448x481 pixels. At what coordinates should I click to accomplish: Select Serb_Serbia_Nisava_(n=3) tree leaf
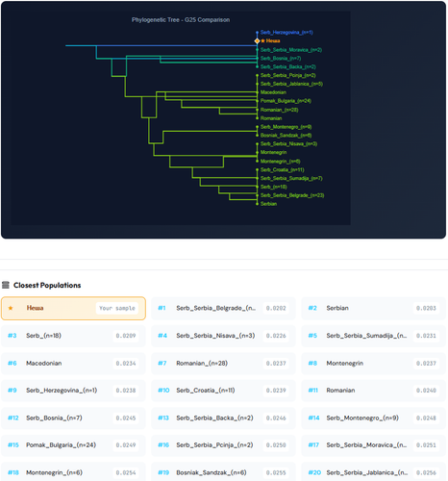[x=288, y=144]
